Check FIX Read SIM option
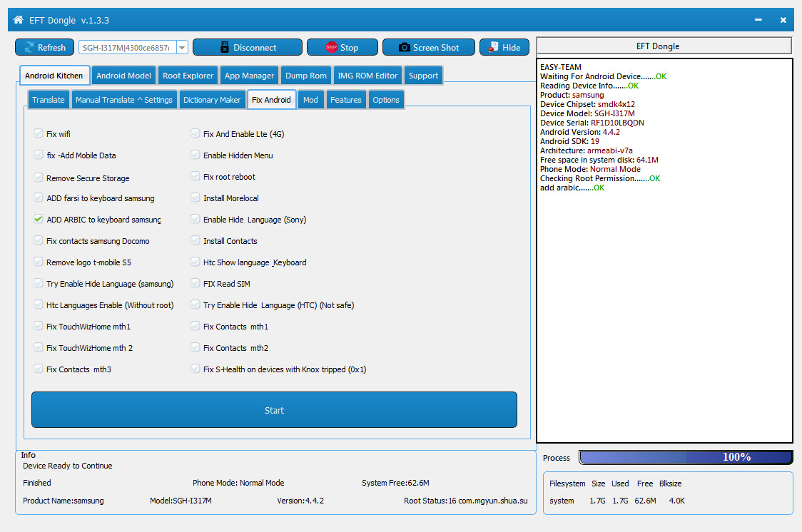 (195, 283)
